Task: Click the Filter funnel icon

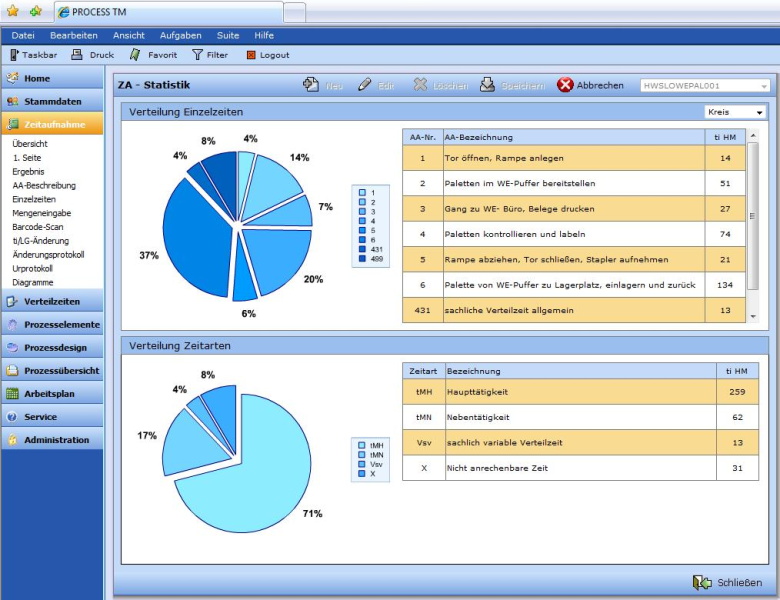Action: click(x=197, y=55)
